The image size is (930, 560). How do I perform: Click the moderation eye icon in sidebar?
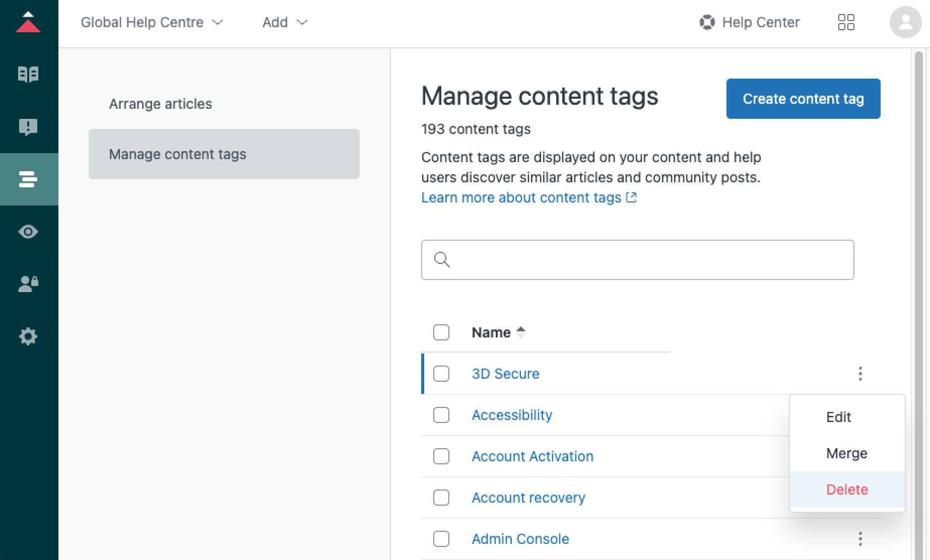pos(29,232)
